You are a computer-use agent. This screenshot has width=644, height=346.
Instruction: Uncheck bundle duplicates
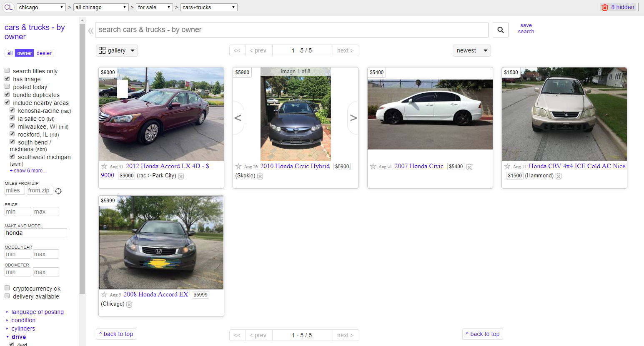tap(7, 95)
